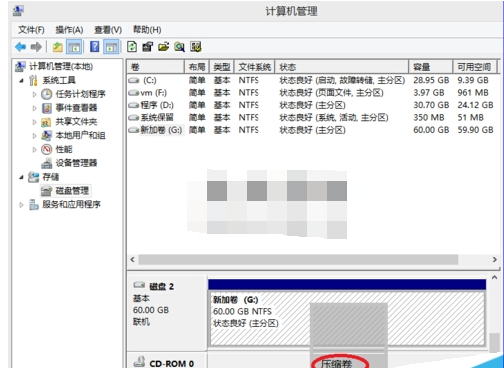Click the 共享文件夹 icon
The height and width of the screenshot is (368, 504).
point(46,122)
